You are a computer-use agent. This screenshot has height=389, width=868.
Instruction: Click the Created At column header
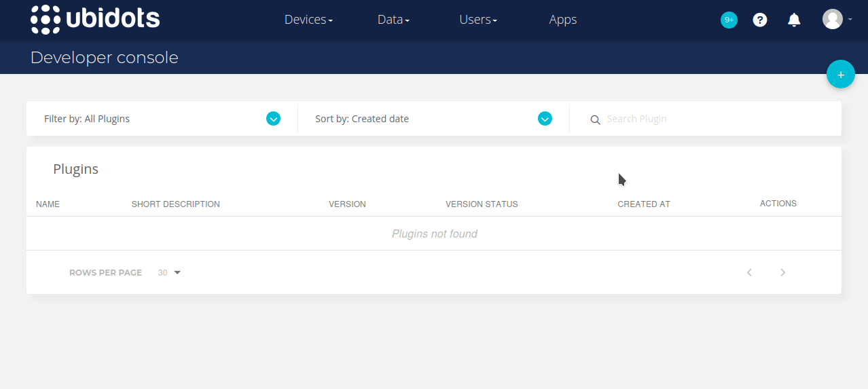(x=643, y=204)
